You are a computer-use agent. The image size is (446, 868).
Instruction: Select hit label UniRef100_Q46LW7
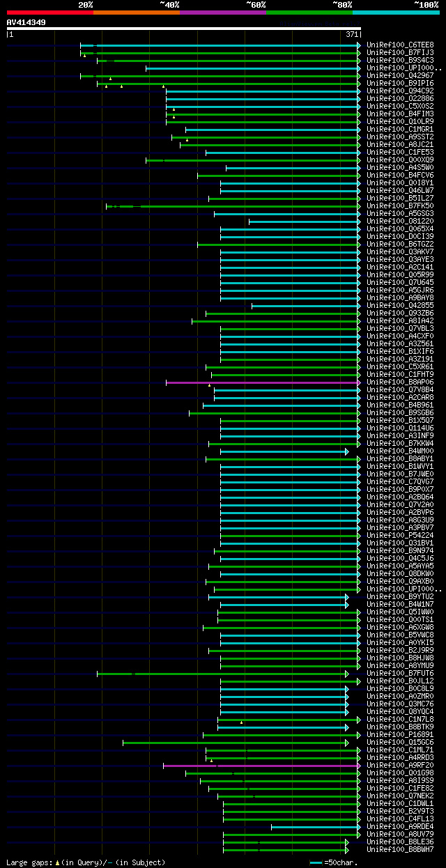pyautogui.click(x=400, y=190)
